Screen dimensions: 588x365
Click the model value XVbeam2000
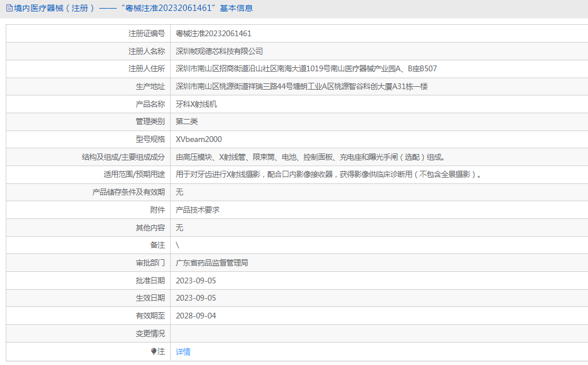point(199,140)
